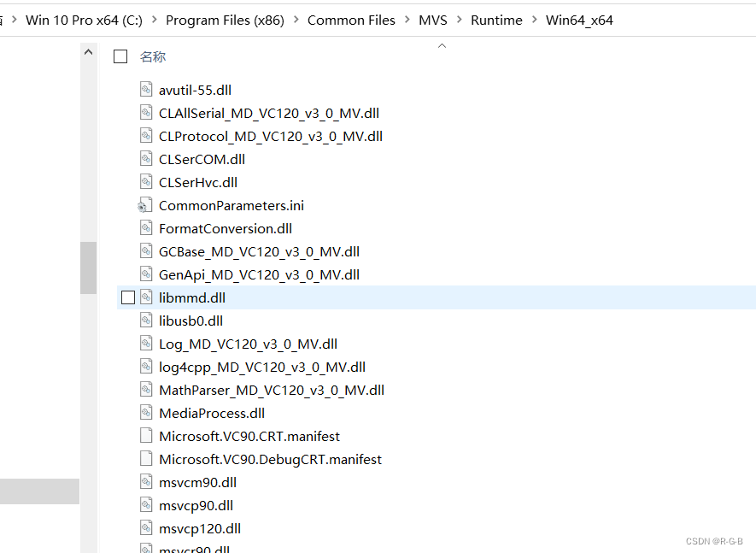Click the FormatConversion.dll file icon
This screenshot has width=756, height=553.
[x=146, y=228]
